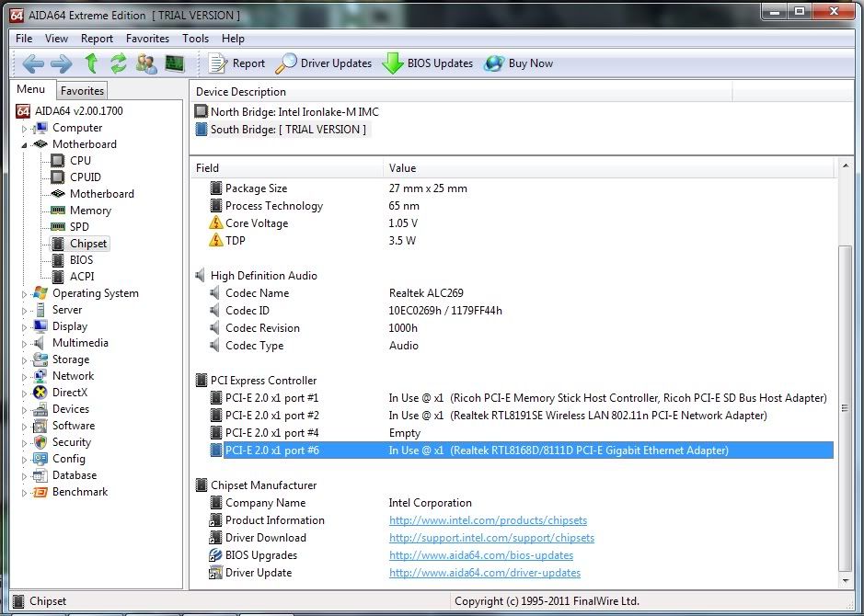Screen dimensions: 864x616
Task: Switch to the Menu tab
Action: (31, 89)
